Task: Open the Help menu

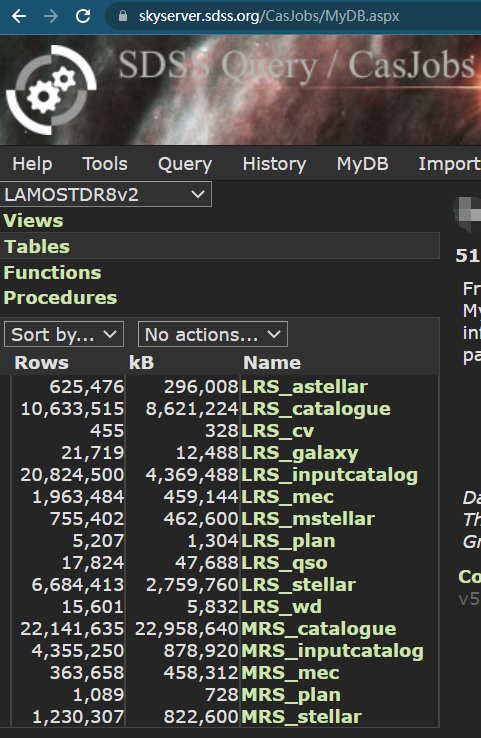Action: (x=32, y=164)
